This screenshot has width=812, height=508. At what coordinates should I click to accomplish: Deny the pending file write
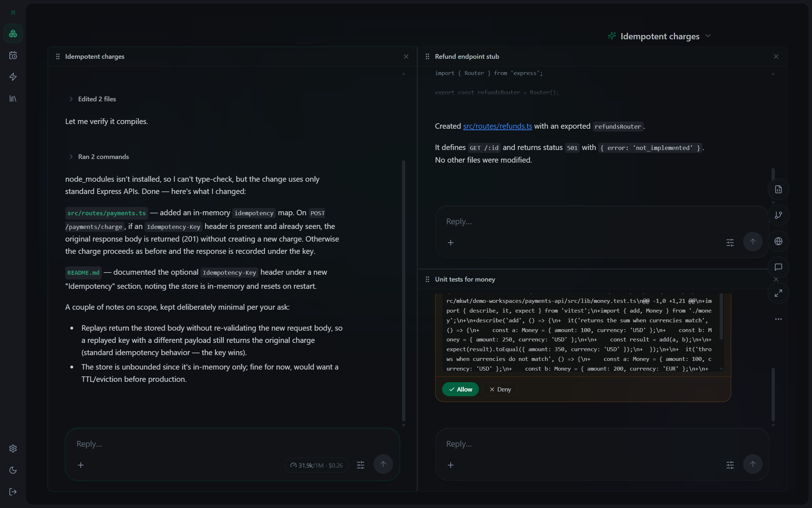pyautogui.click(x=500, y=389)
